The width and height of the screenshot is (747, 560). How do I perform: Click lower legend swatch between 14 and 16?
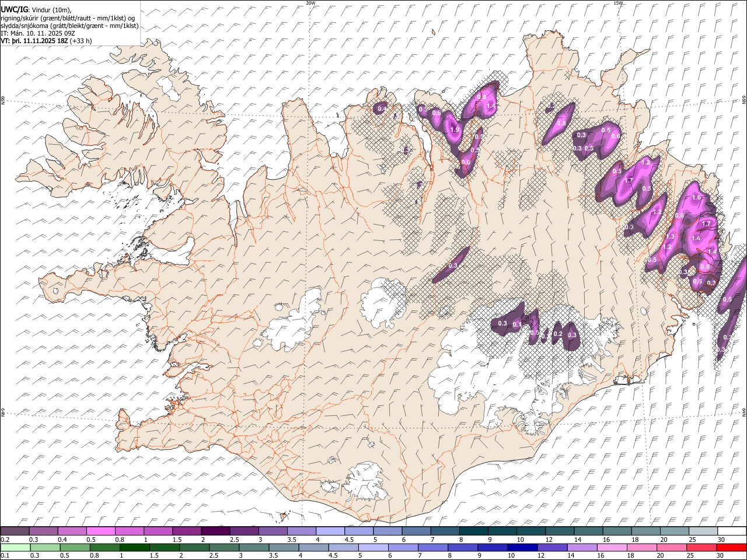[581, 547]
